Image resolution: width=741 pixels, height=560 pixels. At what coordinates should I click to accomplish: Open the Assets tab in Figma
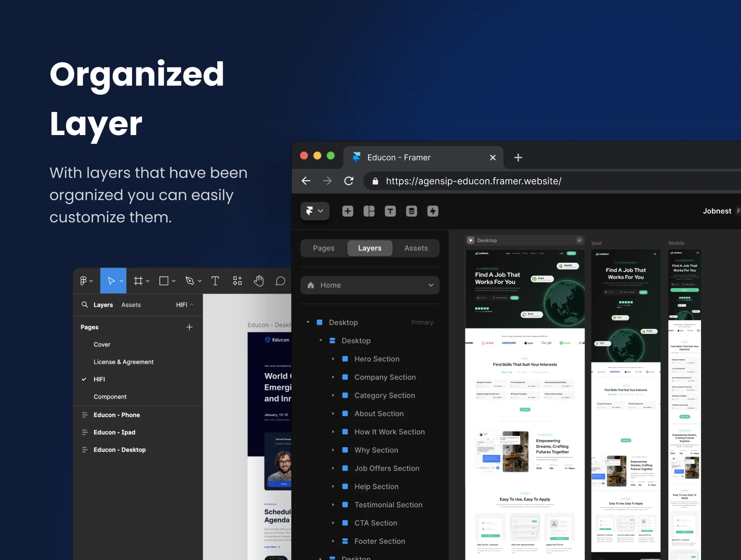(131, 305)
